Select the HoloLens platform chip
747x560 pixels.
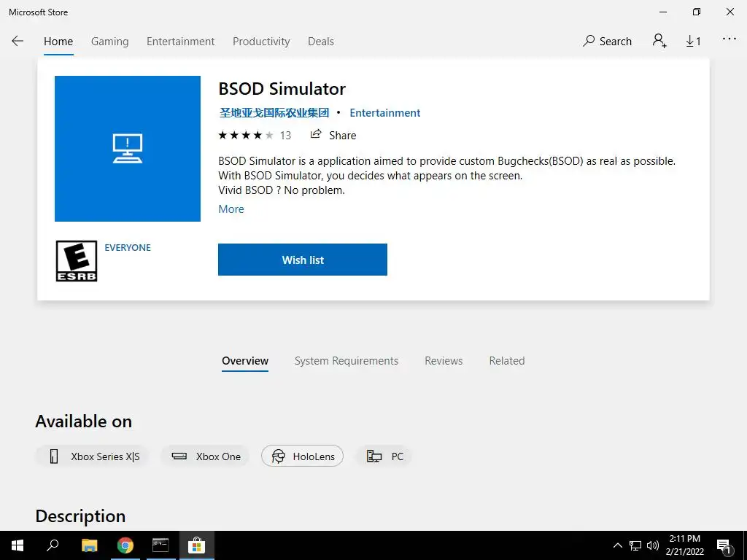coord(303,456)
